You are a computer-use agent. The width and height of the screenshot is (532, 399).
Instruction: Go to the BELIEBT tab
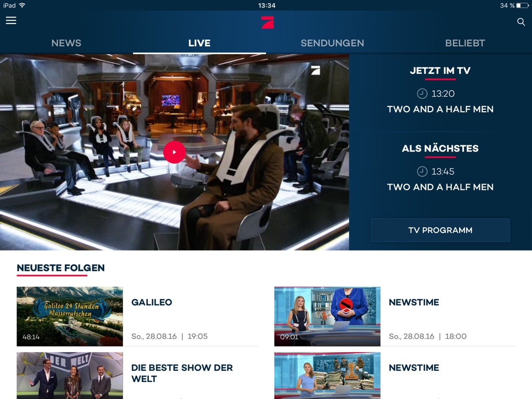pyautogui.click(x=465, y=43)
